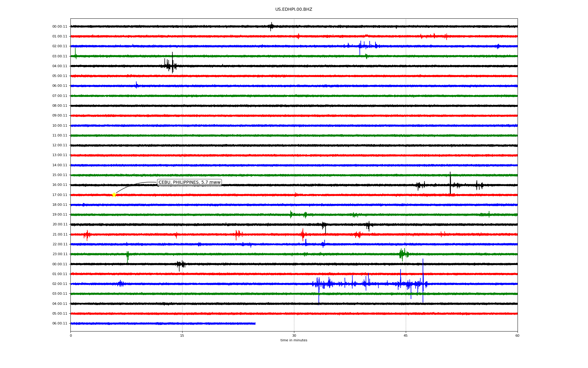Click the 16:00:11 trace time label
Image resolution: width=588 pixels, height=368 pixels.
(x=60, y=185)
